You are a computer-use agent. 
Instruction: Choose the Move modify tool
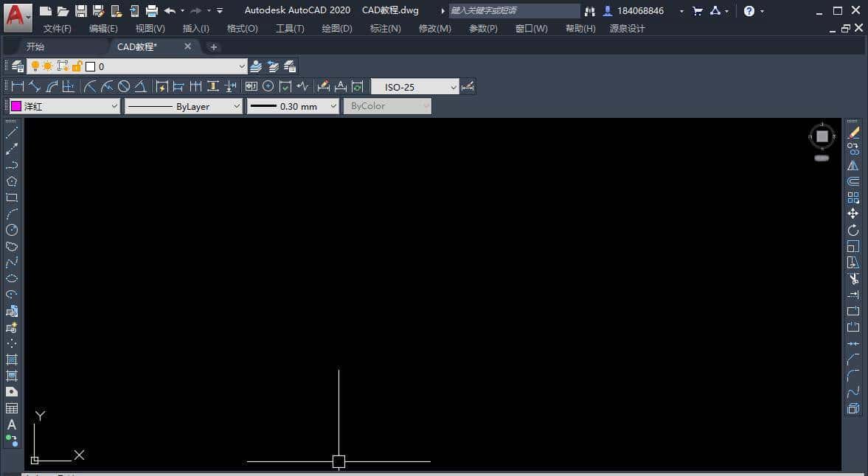(853, 214)
